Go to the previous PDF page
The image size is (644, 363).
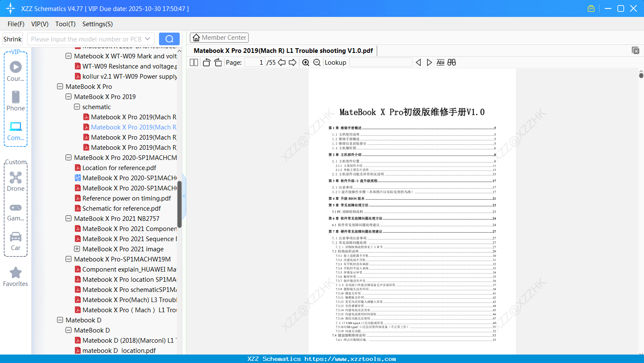(282, 63)
